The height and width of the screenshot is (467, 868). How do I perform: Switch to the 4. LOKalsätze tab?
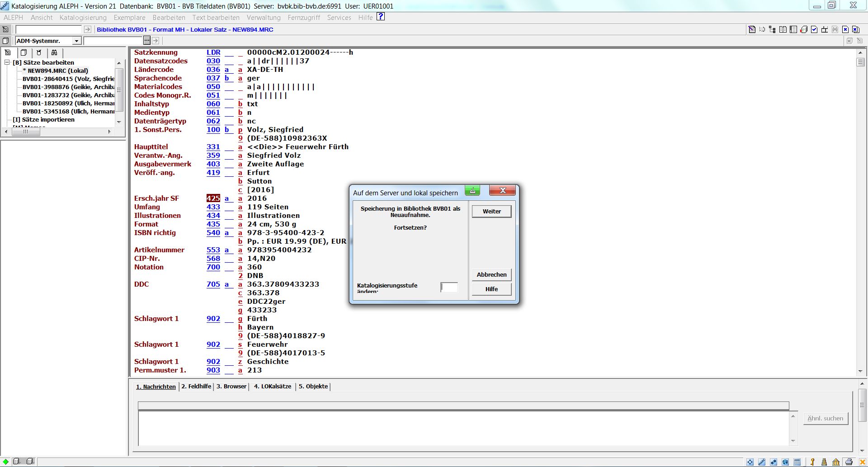272,387
